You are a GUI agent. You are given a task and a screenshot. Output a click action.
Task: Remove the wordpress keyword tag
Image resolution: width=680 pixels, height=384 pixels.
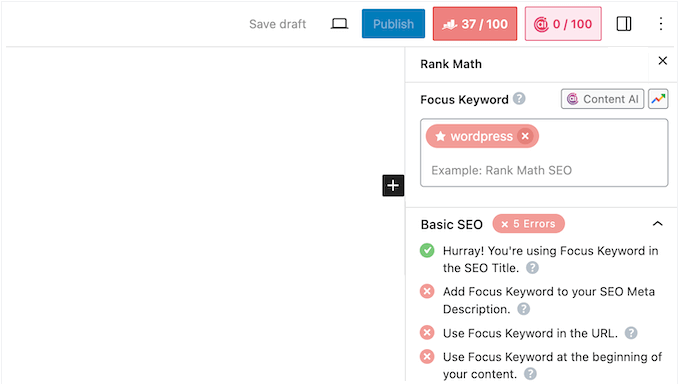[x=525, y=136]
